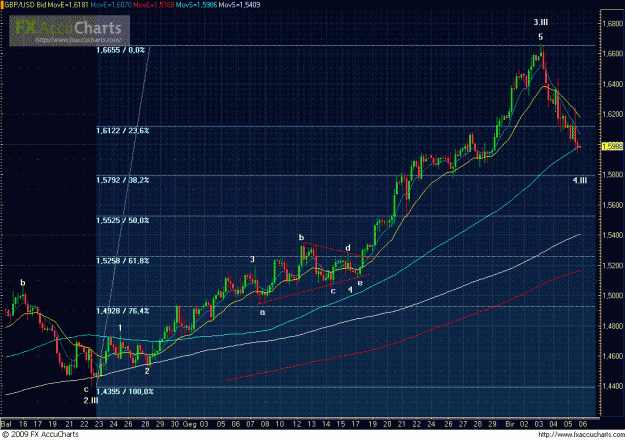Select the "MovE=1,6070" indicator label
The width and height of the screenshot is (625, 440).
[x=112, y=5]
